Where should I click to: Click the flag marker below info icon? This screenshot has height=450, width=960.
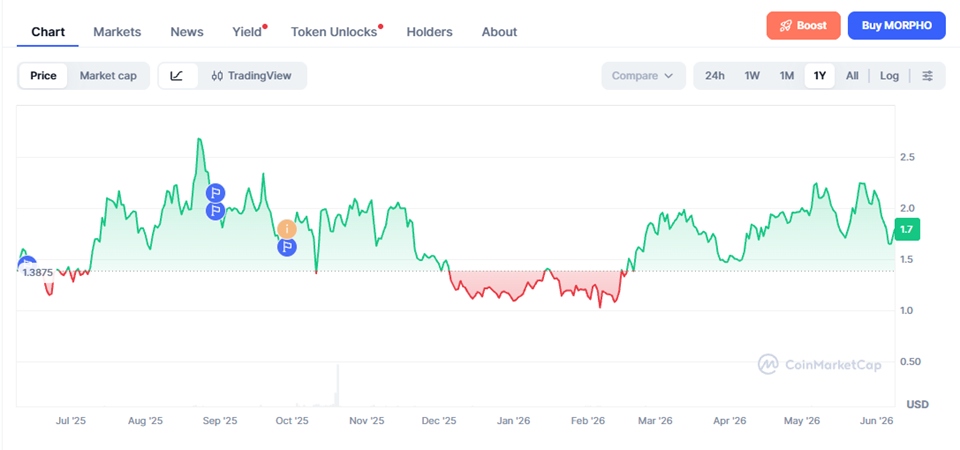click(287, 247)
